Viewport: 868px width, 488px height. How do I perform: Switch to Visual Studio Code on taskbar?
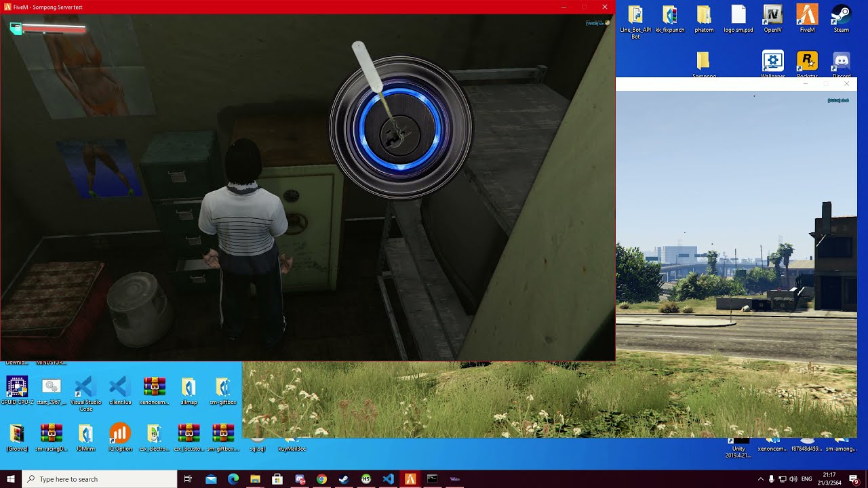pyautogui.click(x=388, y=479)
